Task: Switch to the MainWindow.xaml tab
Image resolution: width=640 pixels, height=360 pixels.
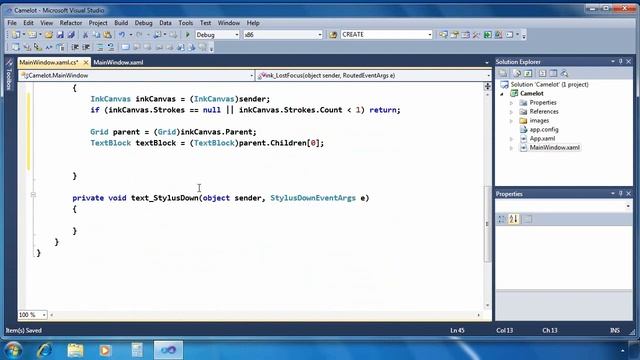Action: (118, 62)
